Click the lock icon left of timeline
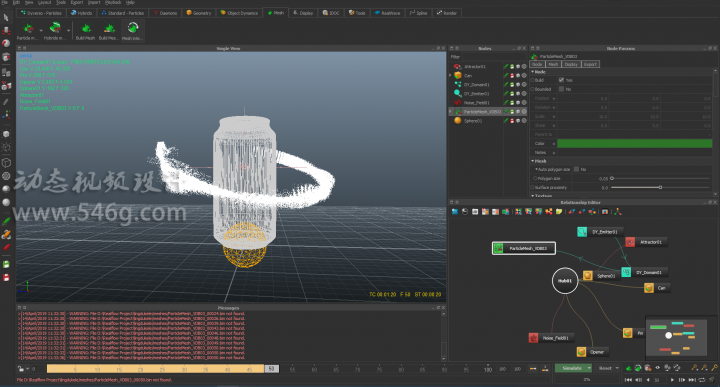The image size is (720, 387). coord(20,369)
